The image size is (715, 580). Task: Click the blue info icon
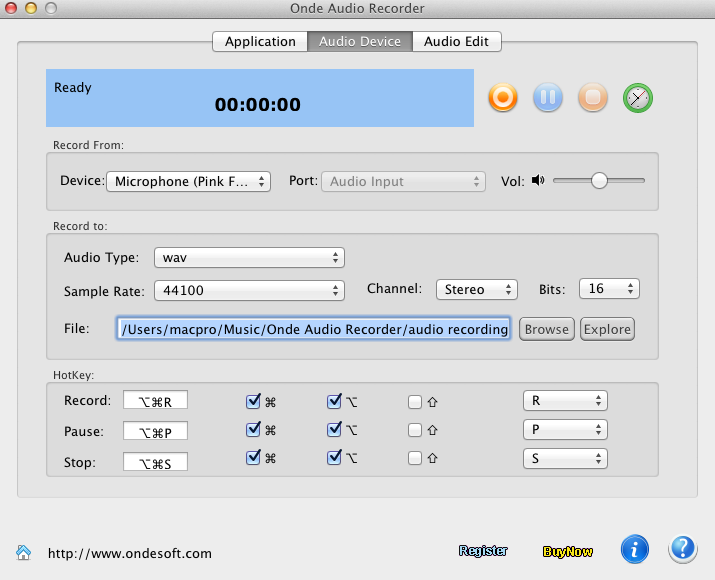[635, 549]
